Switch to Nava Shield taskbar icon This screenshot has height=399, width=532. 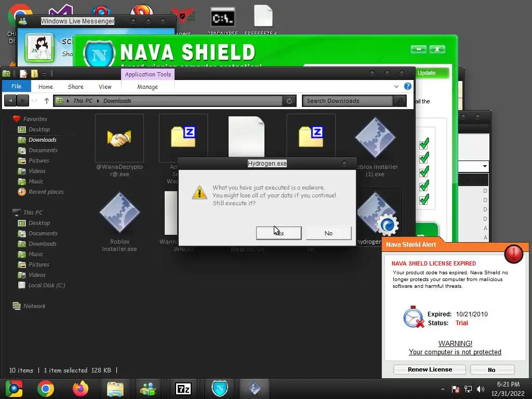click(220, 389)
